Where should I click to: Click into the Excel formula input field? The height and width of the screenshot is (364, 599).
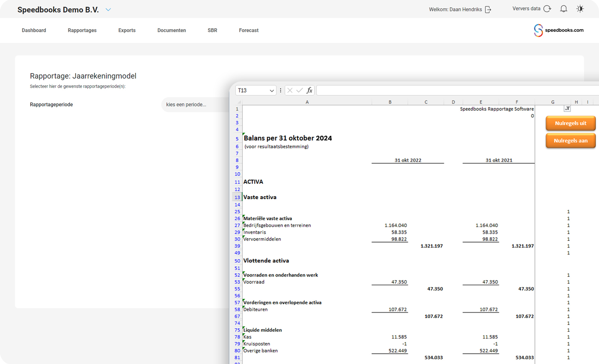pyautogui.click(x=457, y=90)
